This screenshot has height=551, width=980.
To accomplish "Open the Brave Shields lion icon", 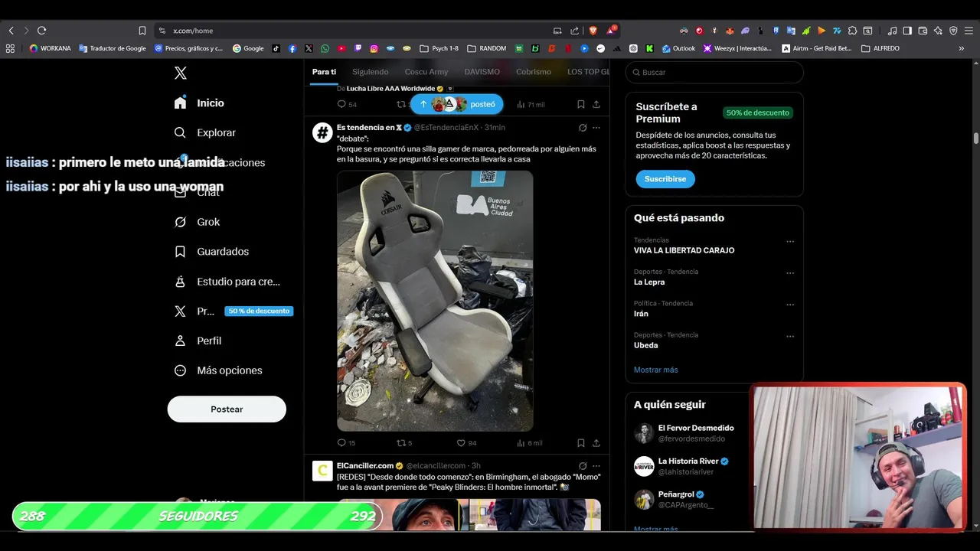I will click(593, 31).
